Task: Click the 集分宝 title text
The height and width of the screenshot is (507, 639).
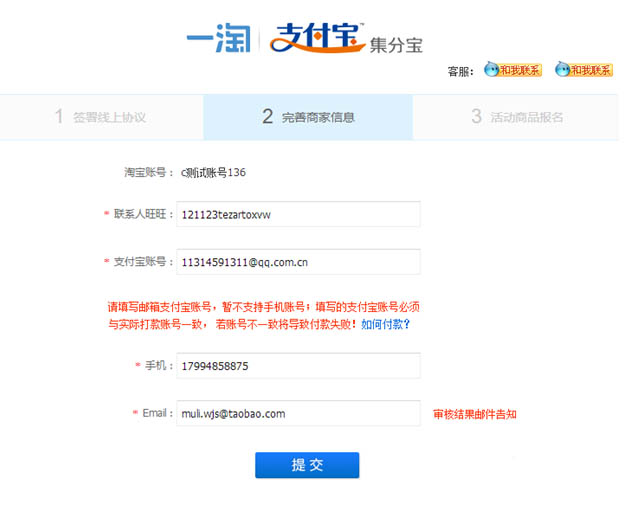Action: 396,45
